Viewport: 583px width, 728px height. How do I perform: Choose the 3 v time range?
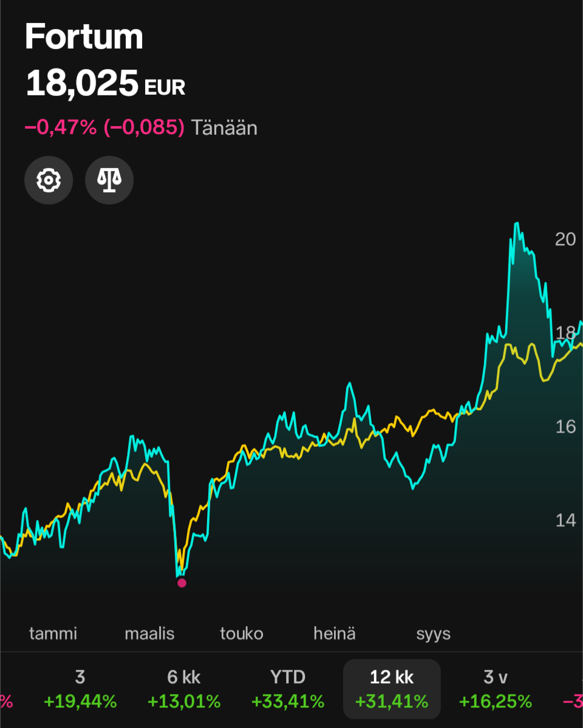coord(495,689)
